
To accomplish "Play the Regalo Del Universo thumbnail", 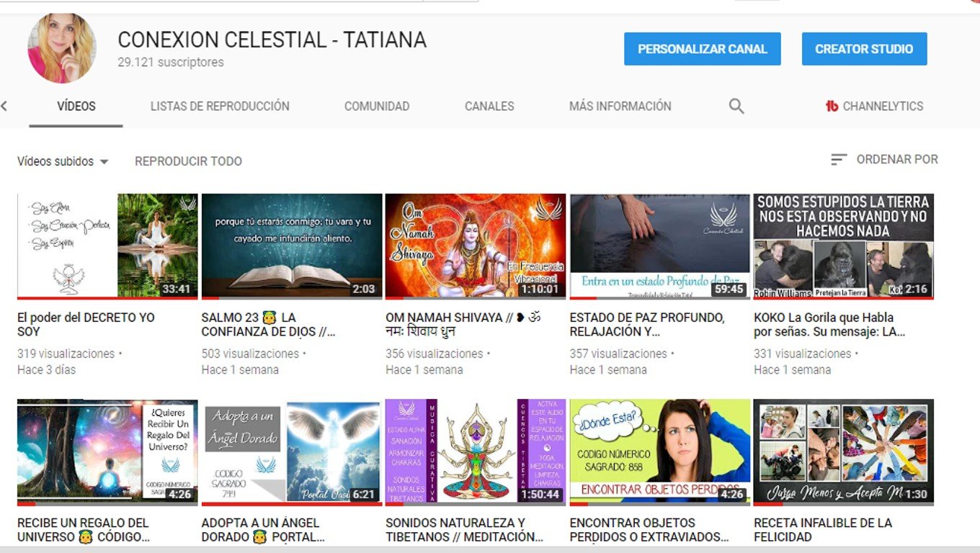I will click(x=107, y=451).
